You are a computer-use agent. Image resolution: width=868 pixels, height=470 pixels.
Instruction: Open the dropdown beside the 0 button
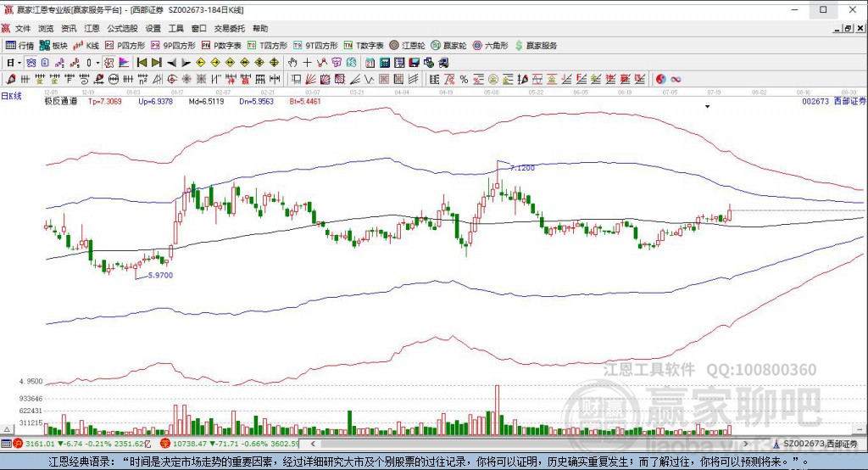pyautogui.click(x=97, y=62)
